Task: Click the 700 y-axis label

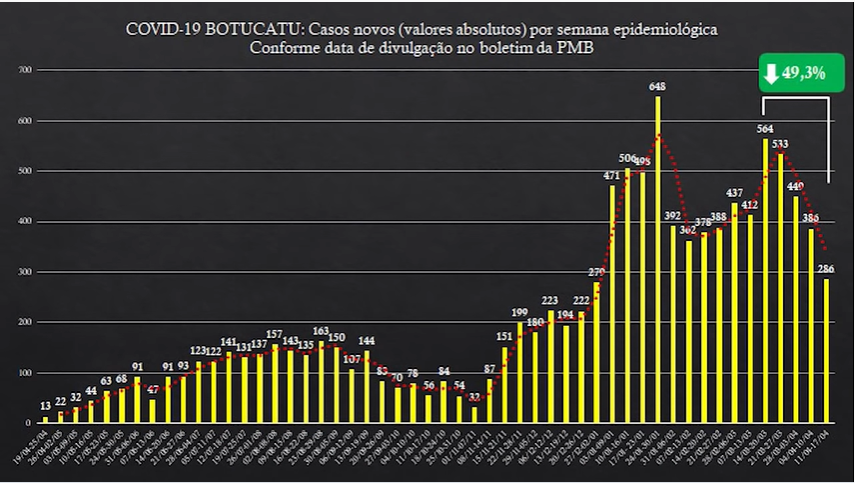Action: tap(25, 71)
